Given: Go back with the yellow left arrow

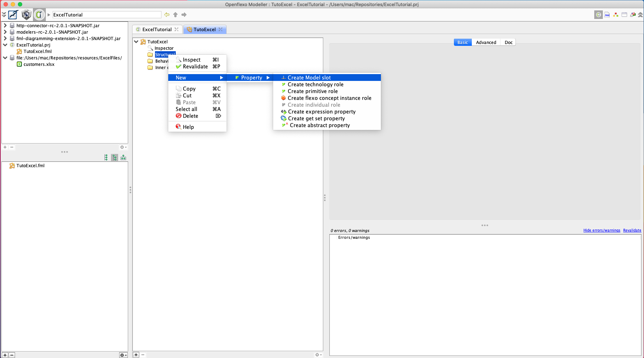Looking at the screenshot, I should click(167, 15).
